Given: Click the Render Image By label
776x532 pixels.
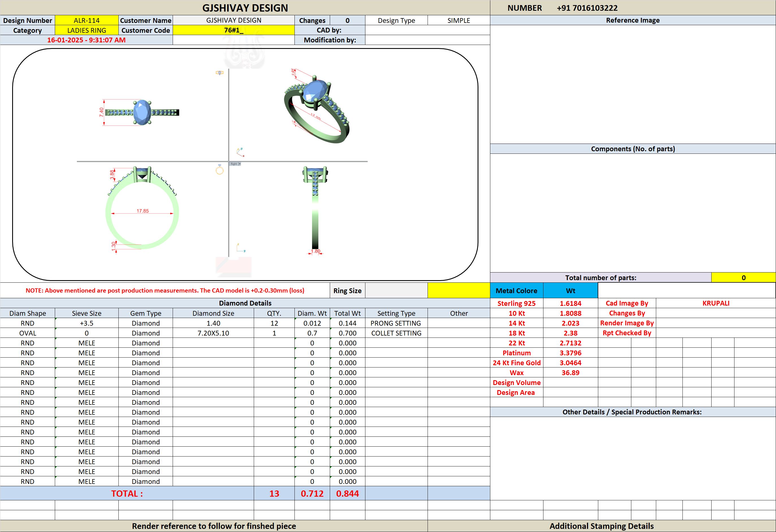Looking at the screenshot, I should (627, 323).
